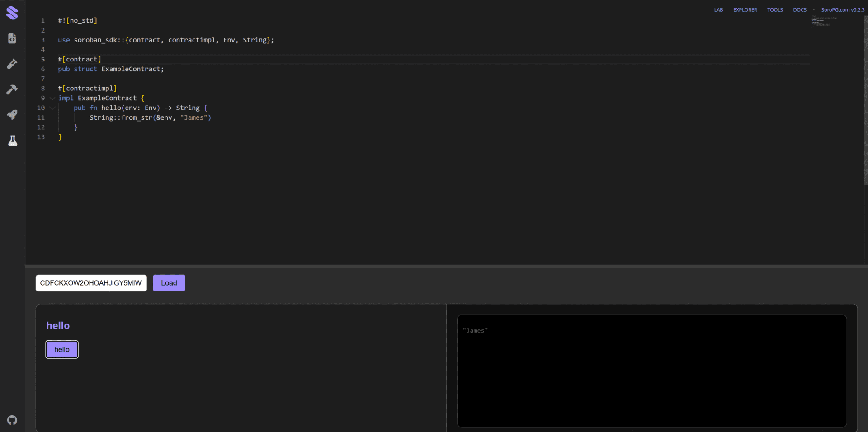Open the EXPLORER menu link

(745, 10)
